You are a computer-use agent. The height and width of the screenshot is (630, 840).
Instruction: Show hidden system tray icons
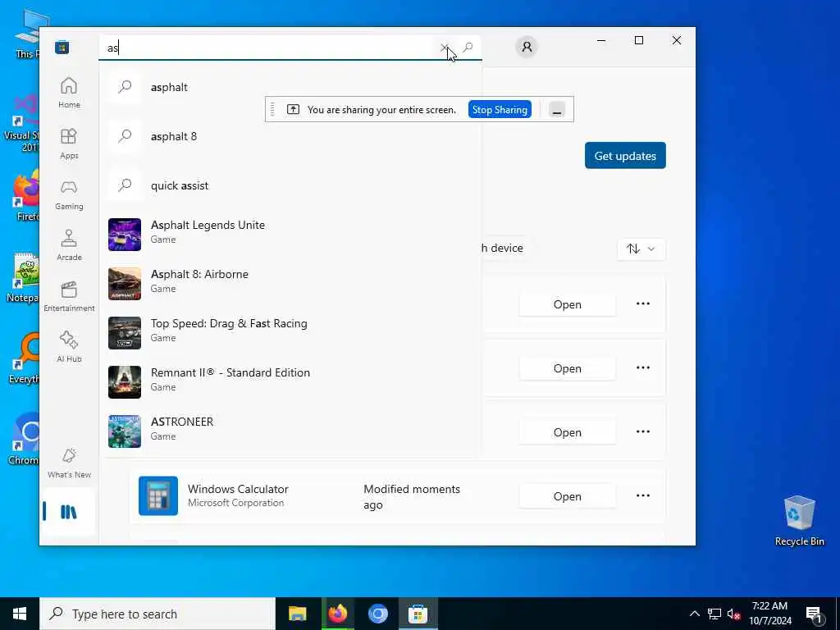[x=694, y=614]
